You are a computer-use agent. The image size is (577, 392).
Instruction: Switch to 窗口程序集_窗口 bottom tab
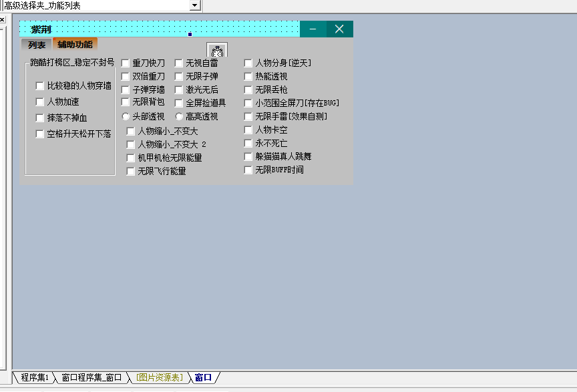[x=91, y=378]
